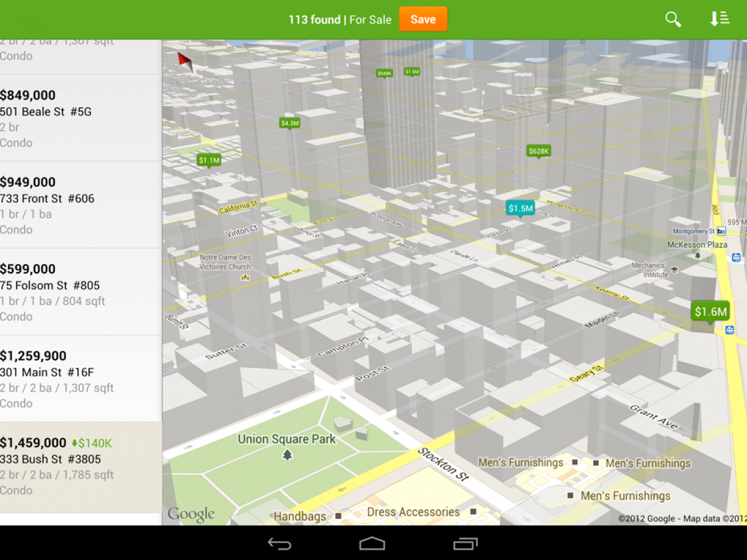Tap the $1,259,900 listing price
Image resolution: width=747 pixels, height=560 pixels.
coord(34,356)
